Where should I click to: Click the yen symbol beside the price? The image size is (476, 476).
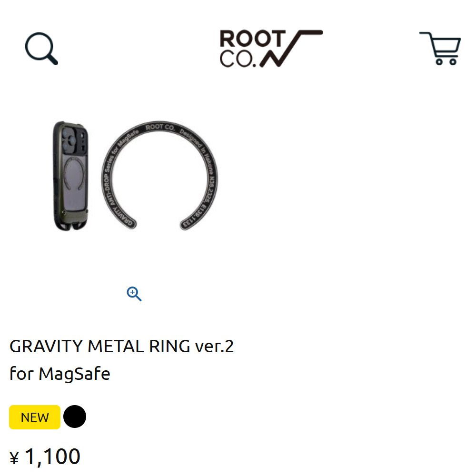(14, 458)
